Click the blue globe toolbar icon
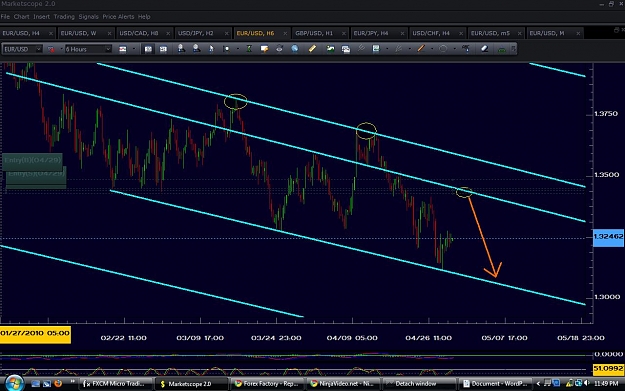 [295, 49]
